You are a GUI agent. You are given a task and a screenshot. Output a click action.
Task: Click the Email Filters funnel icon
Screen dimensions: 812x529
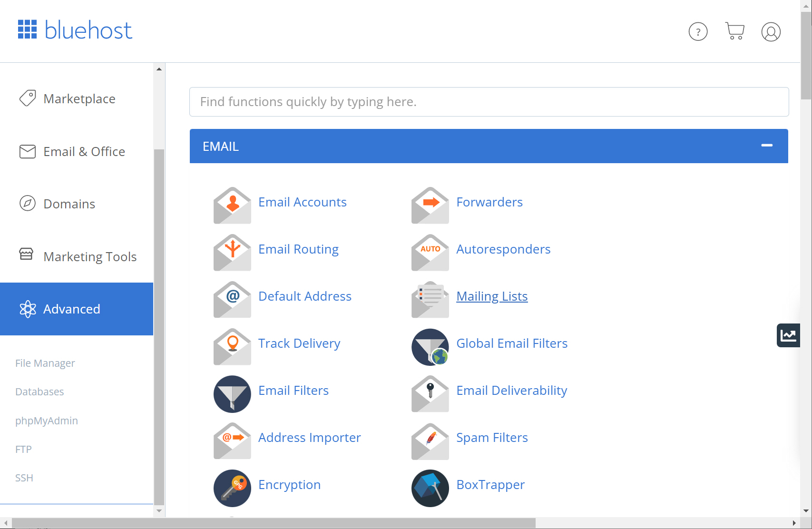232,394
